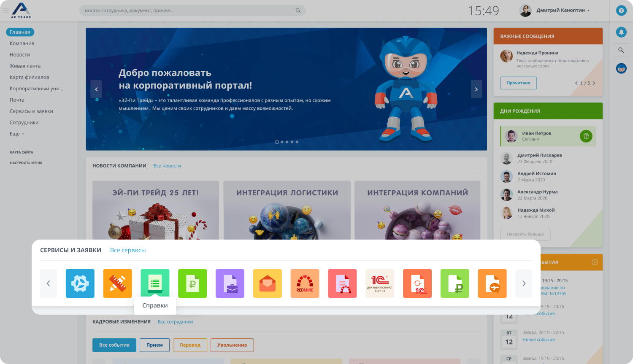
Task: Go to next banner slide
Action: coord(476,89)
